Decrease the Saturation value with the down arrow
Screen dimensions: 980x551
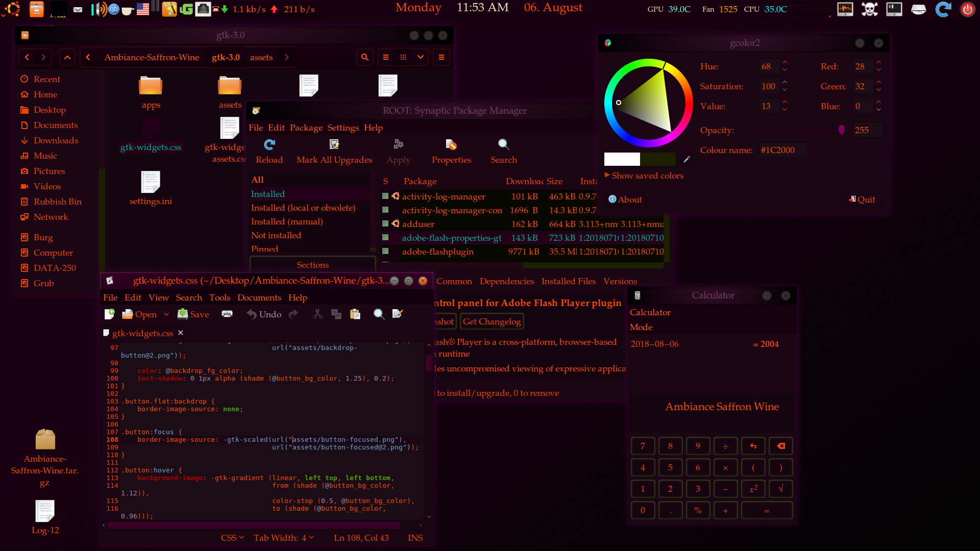[x=785, y=90]
